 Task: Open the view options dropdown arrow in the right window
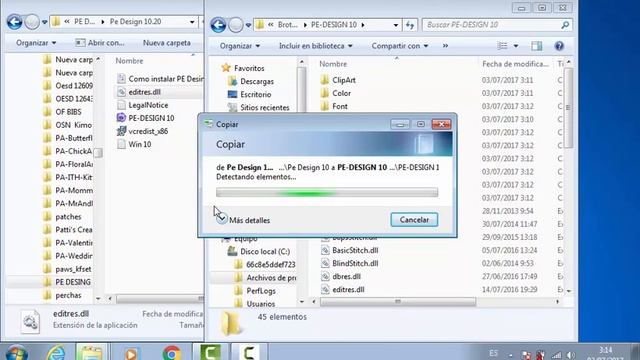click(x=516, y=46)
